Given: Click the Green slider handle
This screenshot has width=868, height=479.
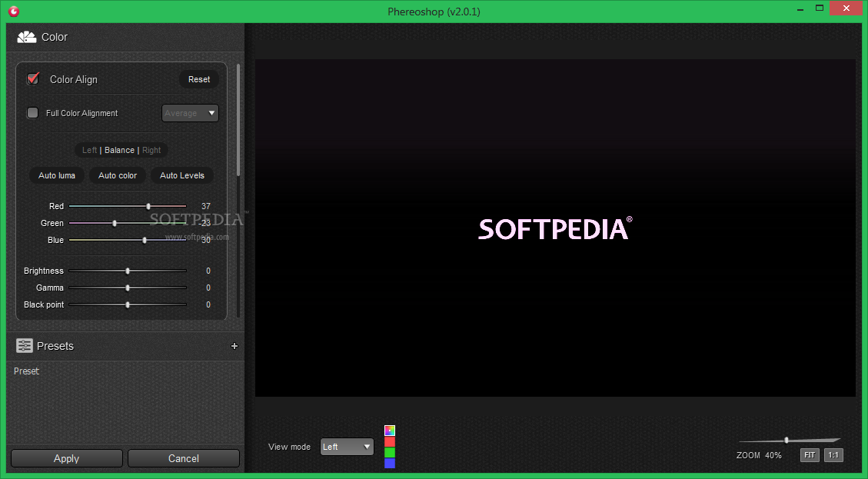Looking at the screenshot, I should (x=115, y=223).
